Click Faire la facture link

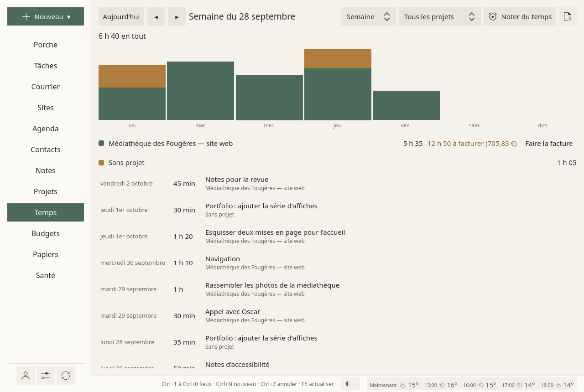[549, 144]
